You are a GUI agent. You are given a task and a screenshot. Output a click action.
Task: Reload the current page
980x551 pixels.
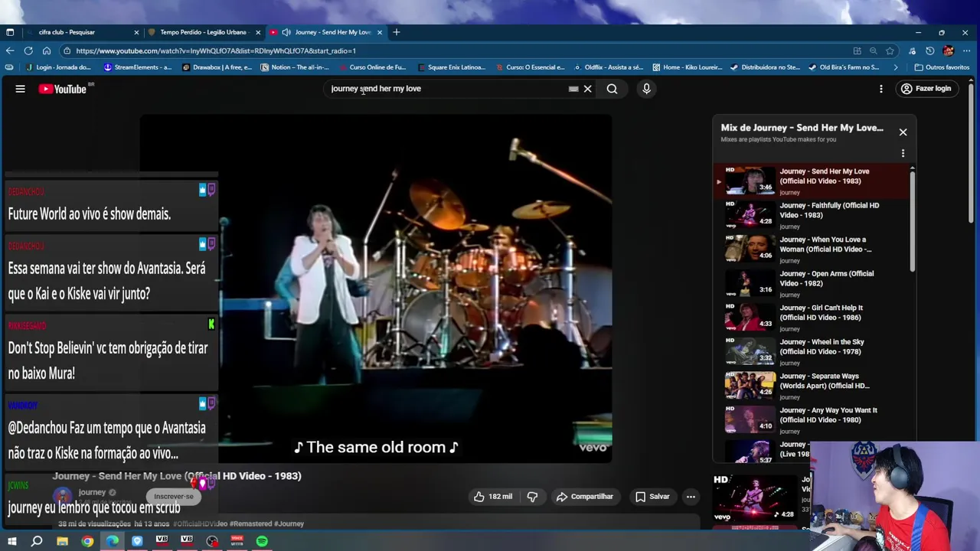pyautogui.click(x=28, y=51)
